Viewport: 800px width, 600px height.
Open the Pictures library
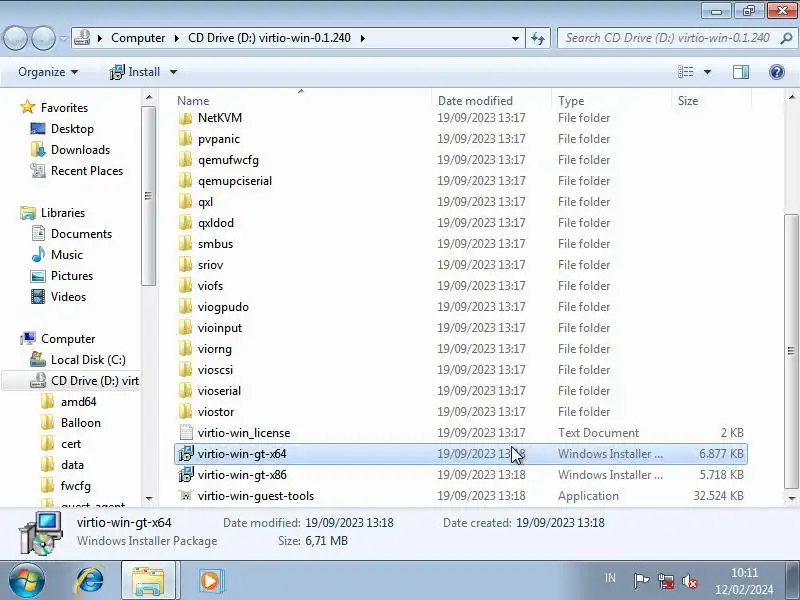point(72,276)
